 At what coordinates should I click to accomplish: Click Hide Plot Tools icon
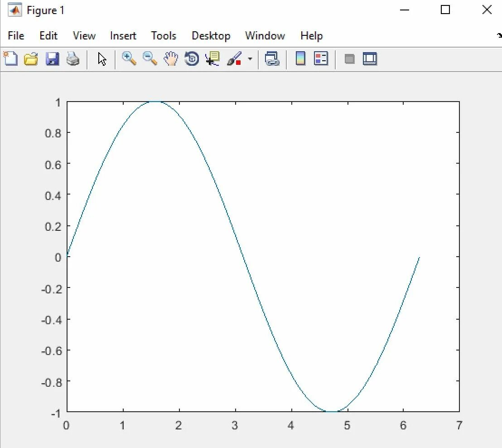[x=349, y=59]
